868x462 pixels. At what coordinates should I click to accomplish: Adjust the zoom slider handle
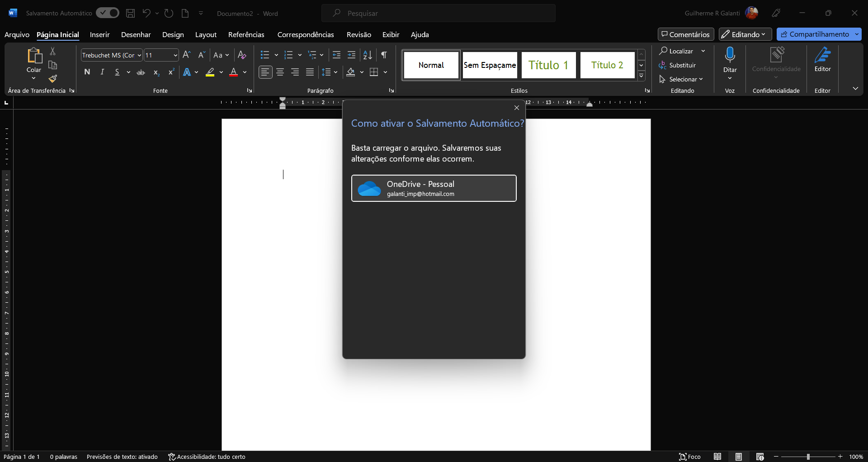pos(808,457)
